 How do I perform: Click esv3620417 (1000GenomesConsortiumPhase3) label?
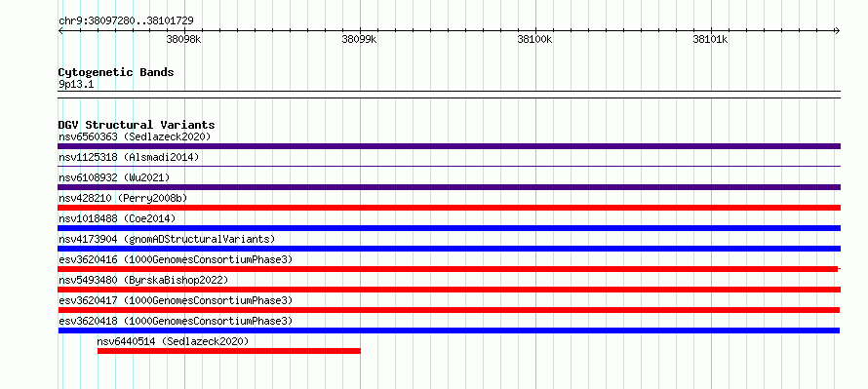(176, 300)
